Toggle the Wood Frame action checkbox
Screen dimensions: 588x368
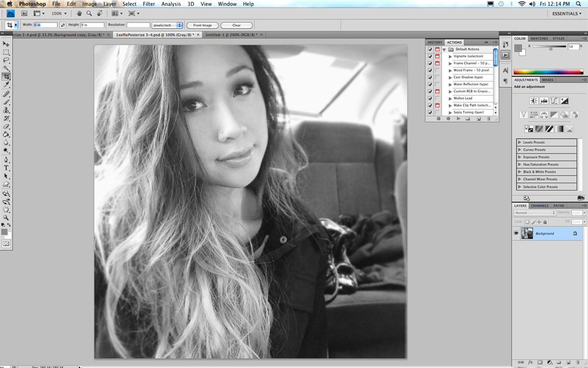pyautogui.click(x=430, y=70)
